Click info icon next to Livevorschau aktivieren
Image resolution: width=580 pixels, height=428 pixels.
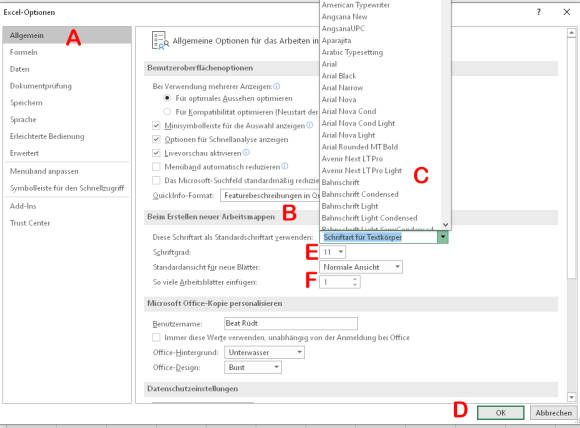tap(246, 152)
